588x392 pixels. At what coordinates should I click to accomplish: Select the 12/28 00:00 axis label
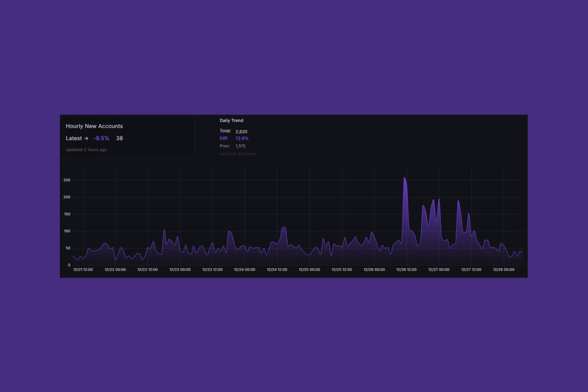click(504, 269)
